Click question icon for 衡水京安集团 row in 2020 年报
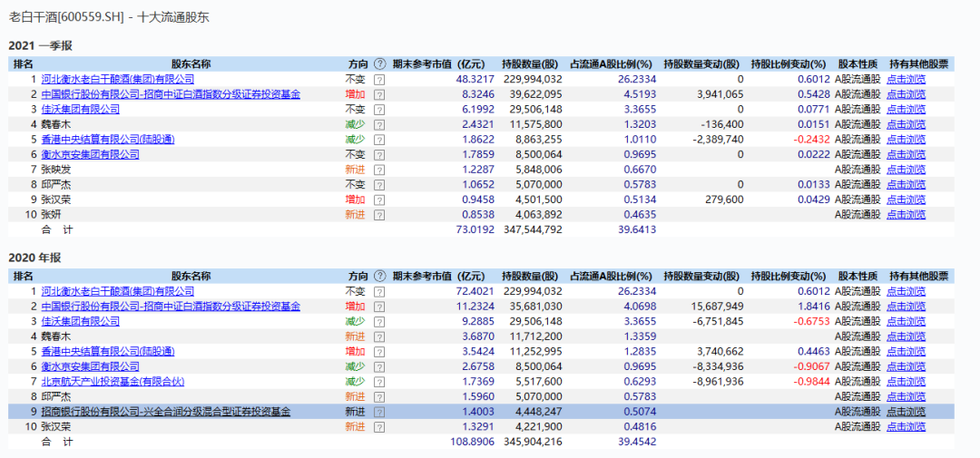Image resolution: width=980 pixels, height=458 pixels. click(379, 366)
